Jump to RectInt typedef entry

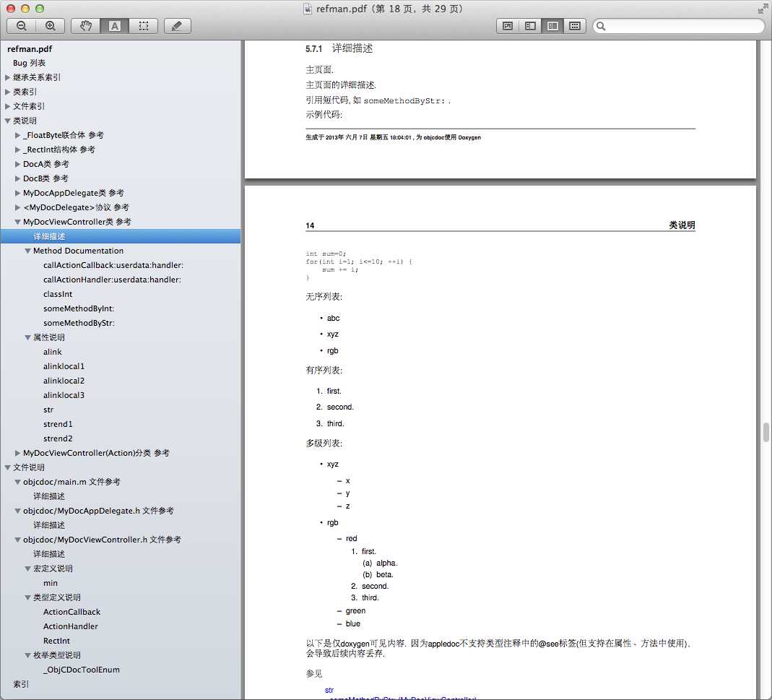tap(56, 641)
